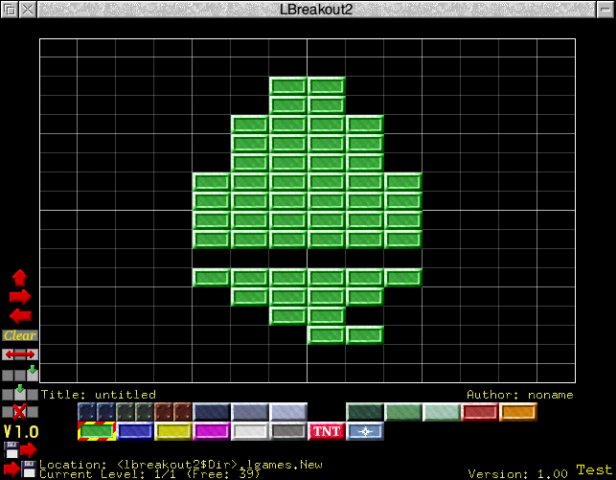Select the orange brick in the palette
The image size is (616, 480).
518,412
